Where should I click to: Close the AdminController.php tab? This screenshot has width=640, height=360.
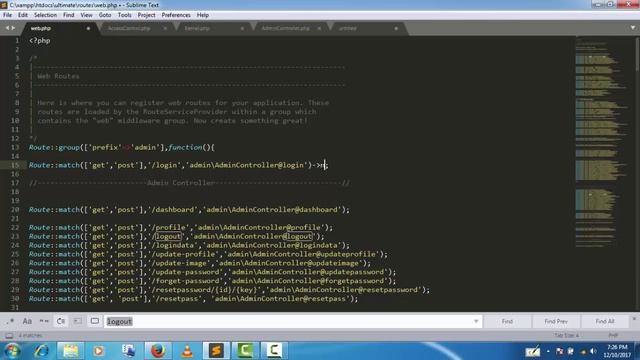(319, 29)
